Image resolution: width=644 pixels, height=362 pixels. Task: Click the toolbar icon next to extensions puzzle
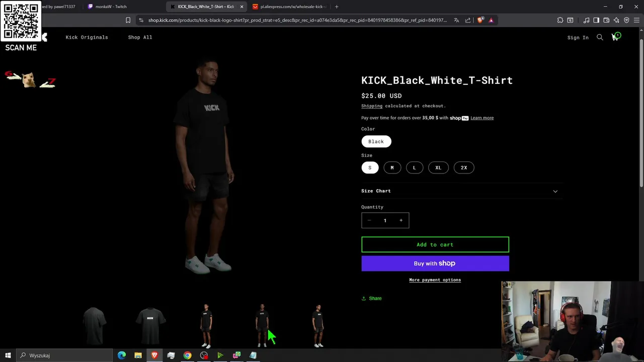click(x=570, y=20)
